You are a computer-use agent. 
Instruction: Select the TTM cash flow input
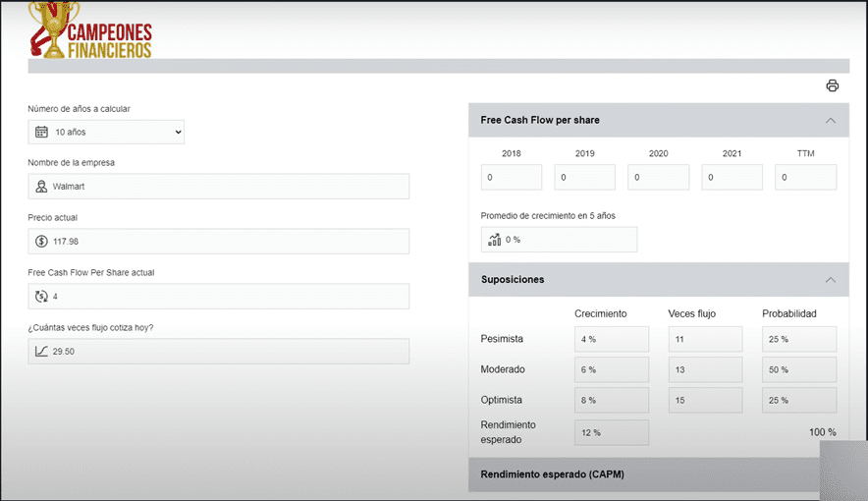pos(805,178)
